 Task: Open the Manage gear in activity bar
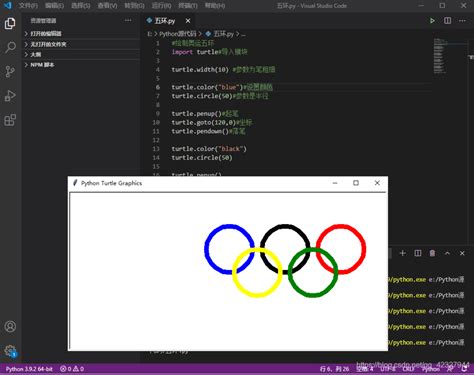(10, 351)
